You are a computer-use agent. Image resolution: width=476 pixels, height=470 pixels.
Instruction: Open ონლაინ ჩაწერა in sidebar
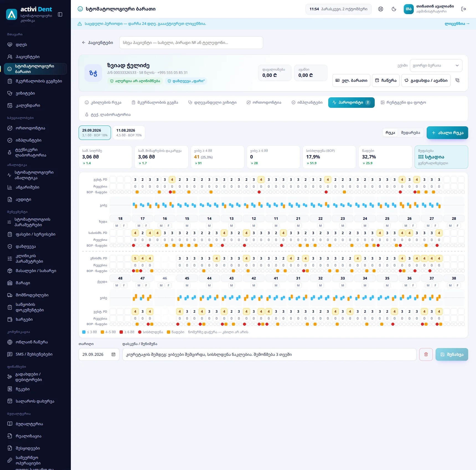[35, 342]
